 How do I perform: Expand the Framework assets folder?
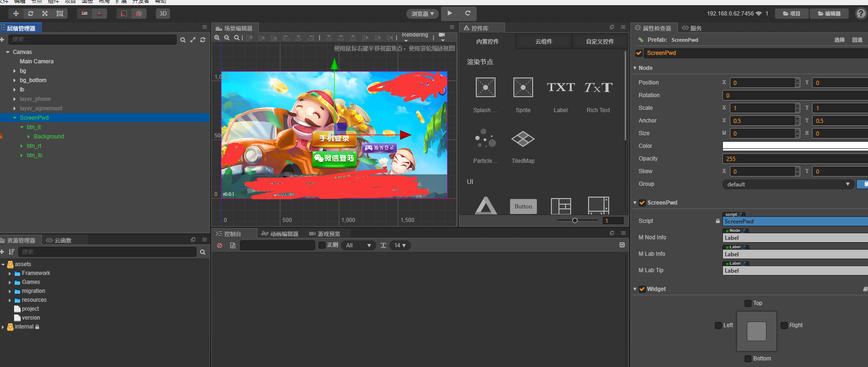coord(9,274)
